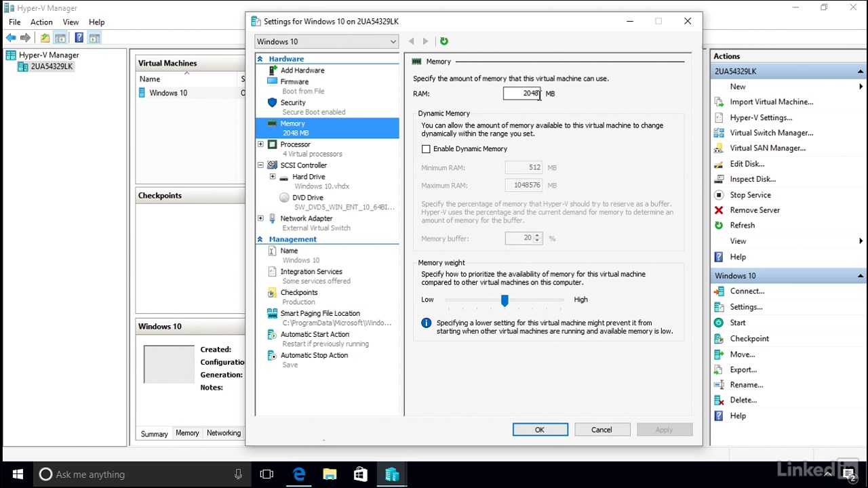This screenshot has height=488, width=868.
Task: Collapse the Windows 10 actions section
Action: pos(860,277)
